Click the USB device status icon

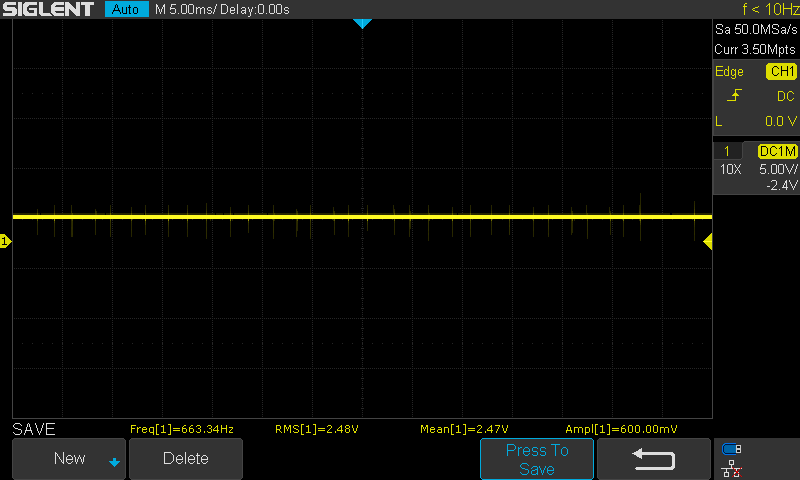(x=732, y=449)
